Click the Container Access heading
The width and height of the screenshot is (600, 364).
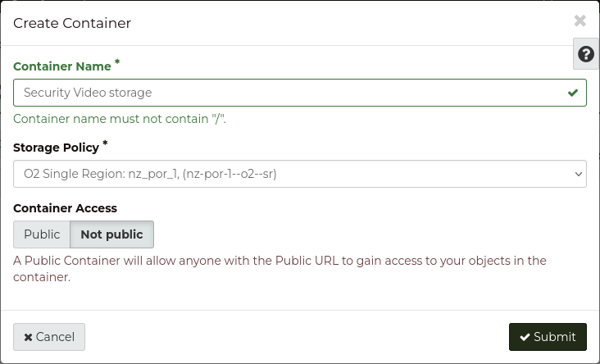point(65,208)
